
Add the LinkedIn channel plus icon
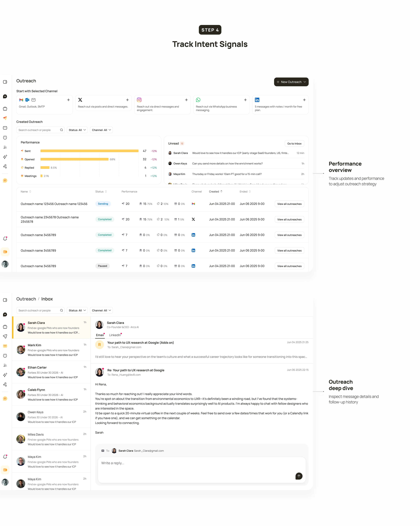pos(304,100)
